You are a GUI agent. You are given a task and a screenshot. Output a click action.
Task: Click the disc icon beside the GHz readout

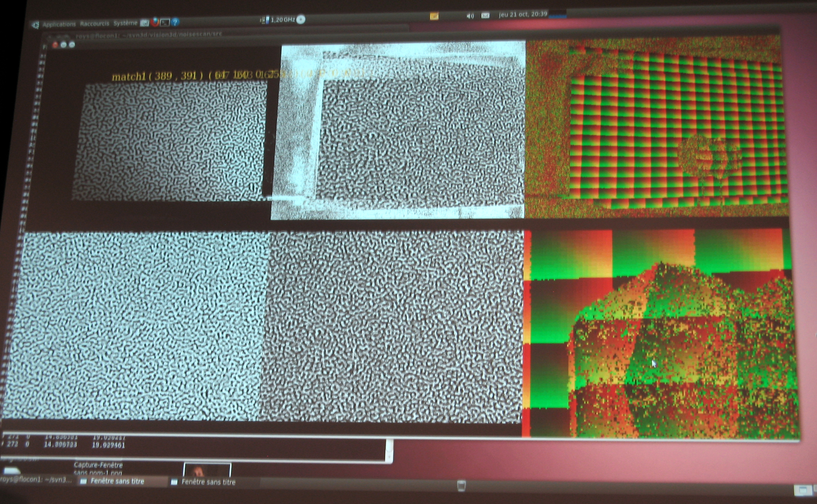tap(301, 20)
